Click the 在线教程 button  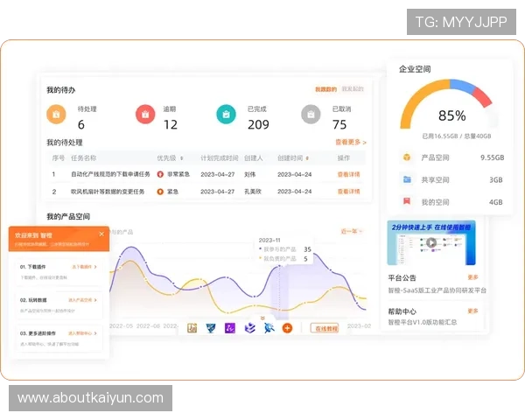point(324,328)
